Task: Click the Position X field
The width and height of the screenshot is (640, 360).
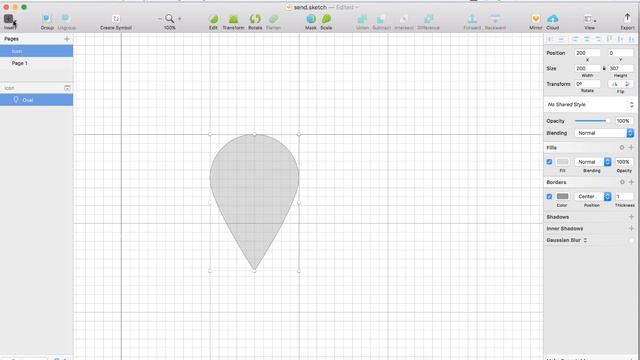Action: coord(587,53)
